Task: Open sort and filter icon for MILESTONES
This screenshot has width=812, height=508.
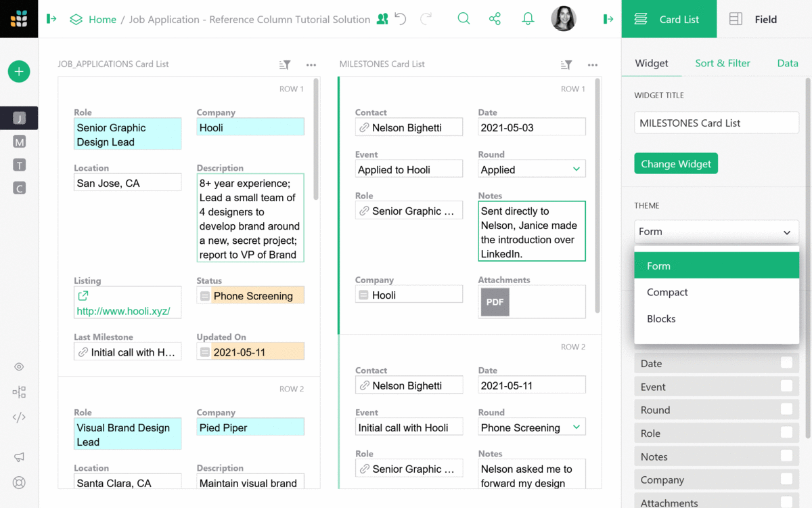Action: (x=566, y=65)
